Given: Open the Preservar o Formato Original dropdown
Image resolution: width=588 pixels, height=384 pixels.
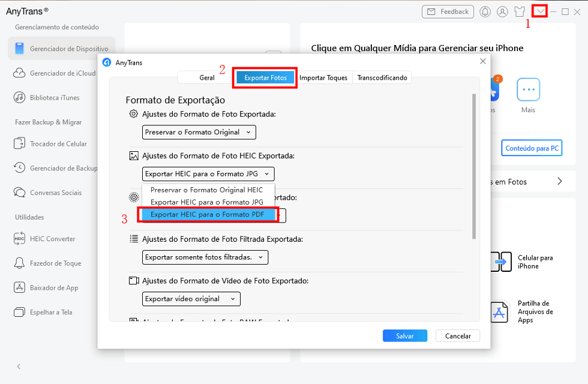Looking at the screenshot, I should point(199,132).
